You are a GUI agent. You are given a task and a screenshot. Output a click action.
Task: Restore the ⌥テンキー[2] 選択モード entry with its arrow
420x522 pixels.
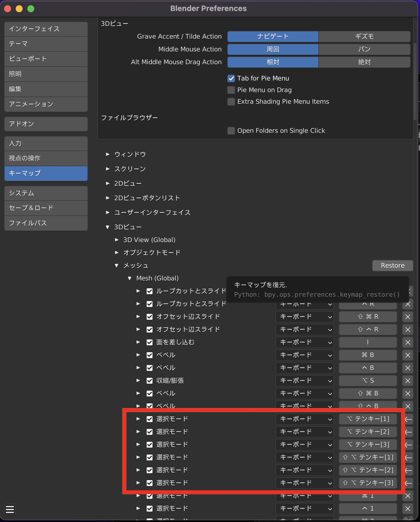click(408, 432)
